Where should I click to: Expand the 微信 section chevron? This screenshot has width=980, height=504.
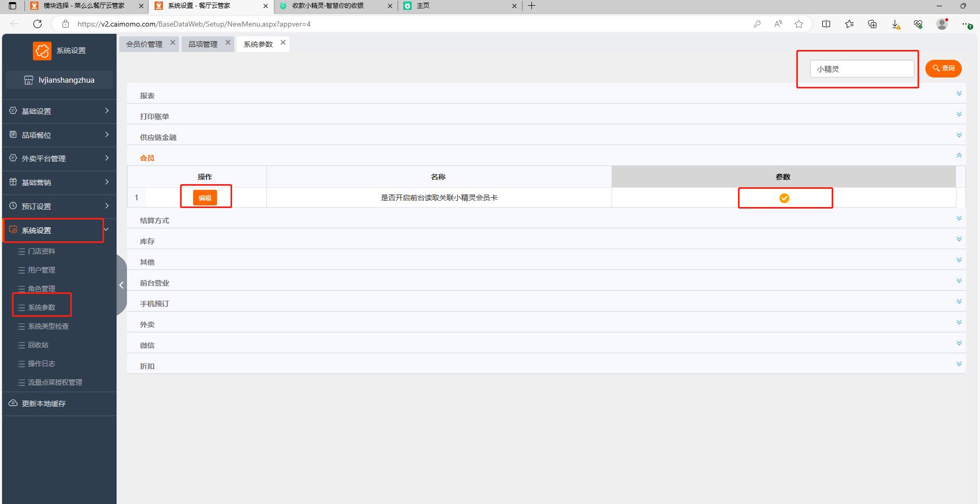[959, 343]
